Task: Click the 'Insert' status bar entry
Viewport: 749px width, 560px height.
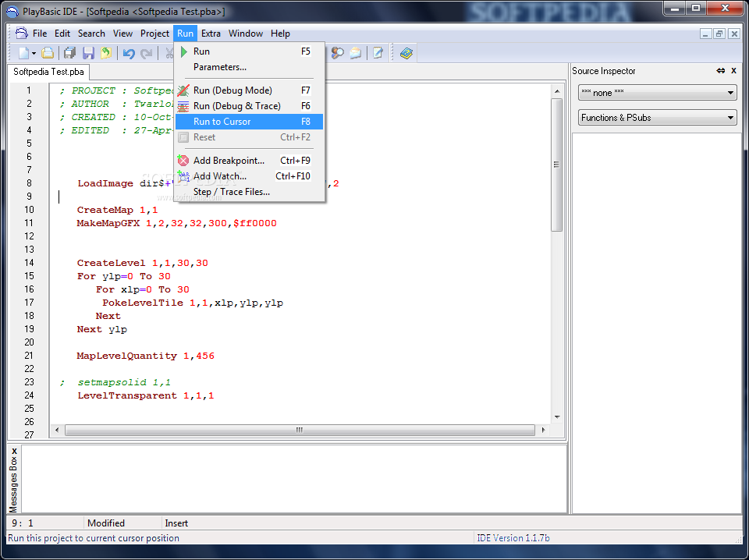Action: (176, 523)
